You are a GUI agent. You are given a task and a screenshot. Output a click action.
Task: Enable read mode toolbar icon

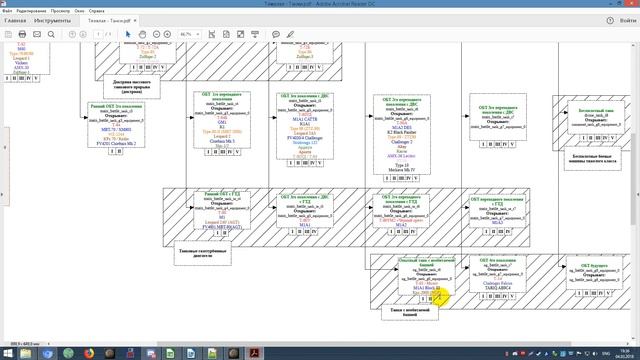[x=255, y=34]
